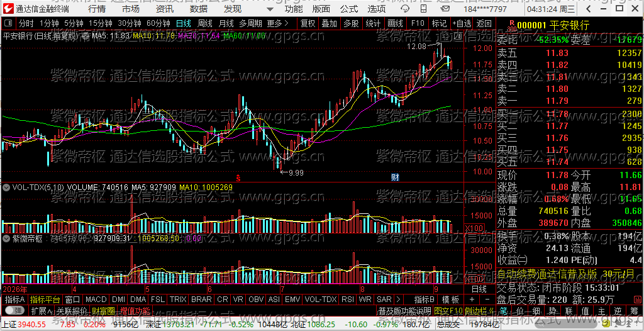This screenshot has width=644, height=331.
Task: Open the 公式 menu
Action: [x=349, y=9]
